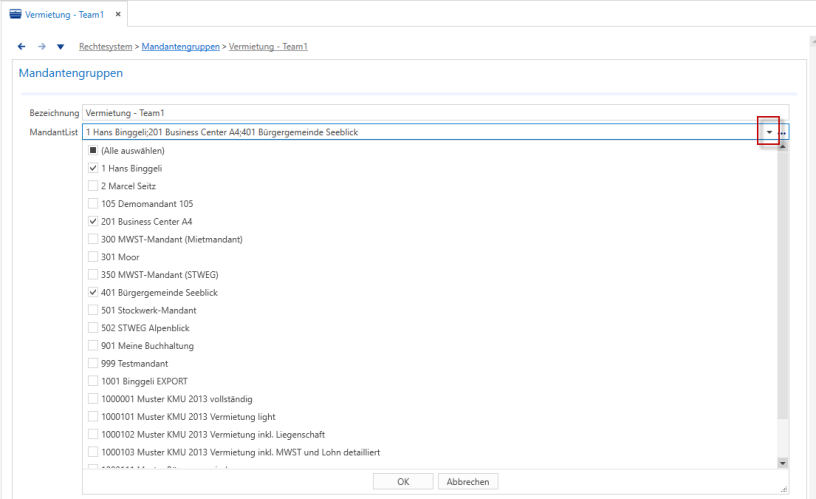Click the ellipsis button beside MandantList
The height and width of the screenshot is (499, 816).
[x=783, y=133]
